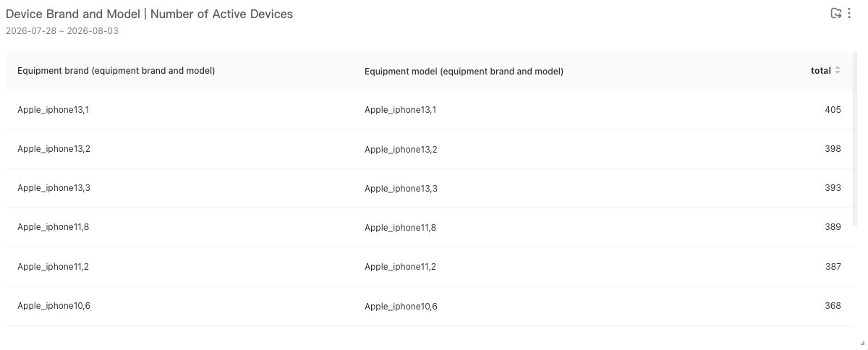Select Apple_iphone10,6 in the model column
This screenshot has height=350, width=868.
click(401, 307)
